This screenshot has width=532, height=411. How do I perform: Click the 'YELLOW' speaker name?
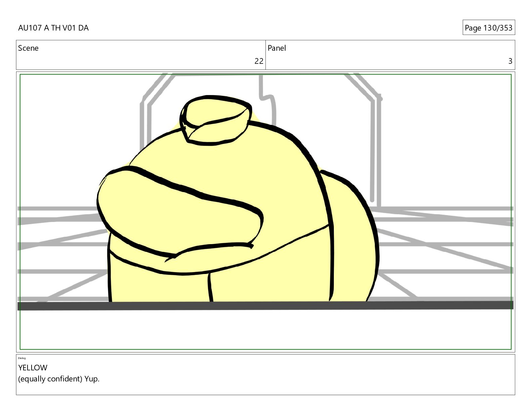click(x=33, y=368)
